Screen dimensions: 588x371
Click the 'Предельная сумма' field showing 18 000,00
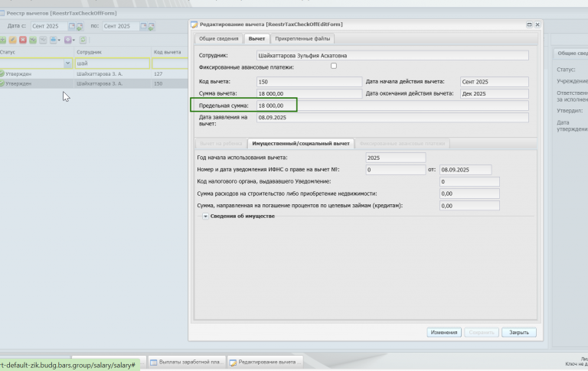pos(393,106)
